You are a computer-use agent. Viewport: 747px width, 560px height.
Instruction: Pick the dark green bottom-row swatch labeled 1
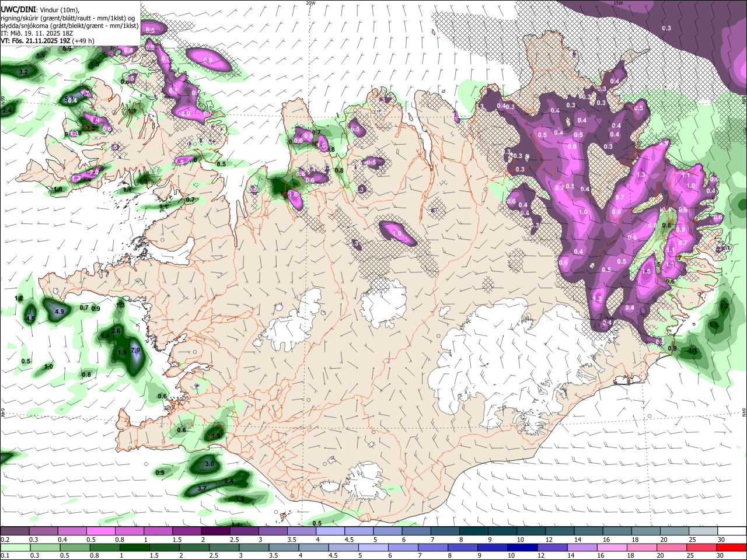click(134, 547)
